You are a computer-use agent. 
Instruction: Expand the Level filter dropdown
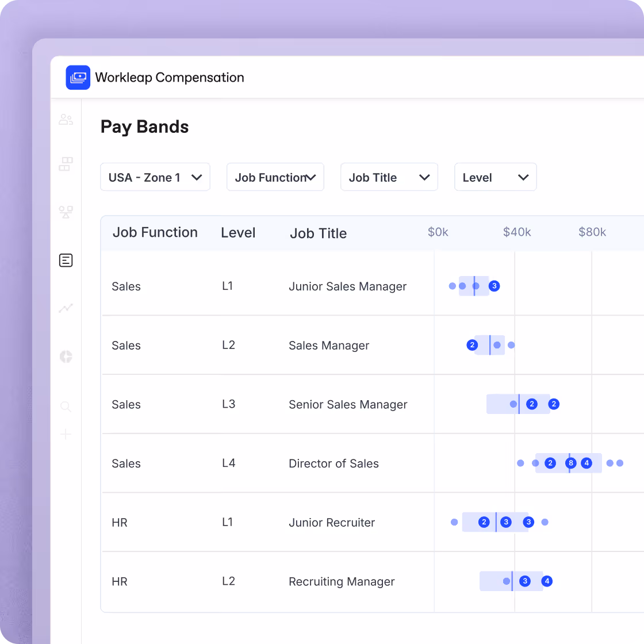(495, 177)
